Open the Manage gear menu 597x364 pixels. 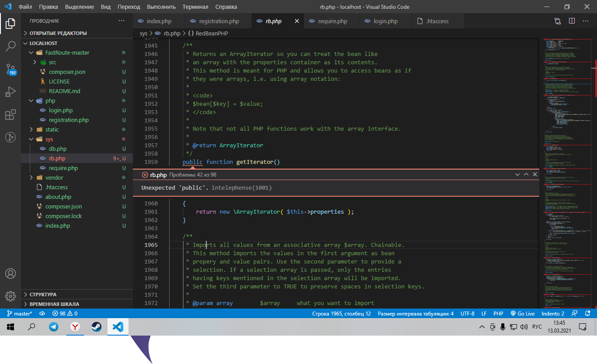click(x=10, y=296)
